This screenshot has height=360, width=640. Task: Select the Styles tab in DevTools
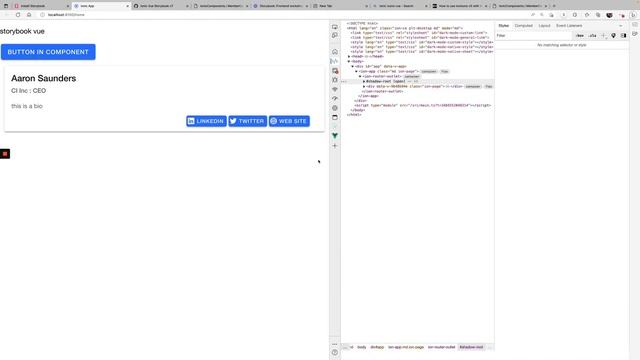coord(504,26)
